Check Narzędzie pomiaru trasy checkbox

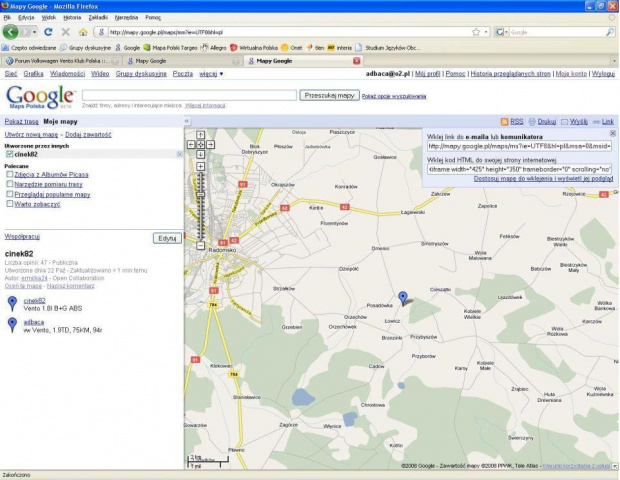10,184
